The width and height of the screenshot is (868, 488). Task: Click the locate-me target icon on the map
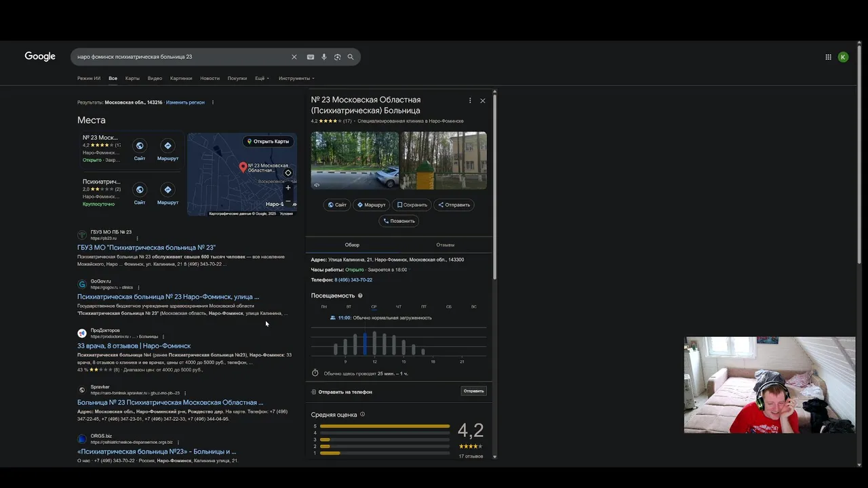(x=288, y=173)
